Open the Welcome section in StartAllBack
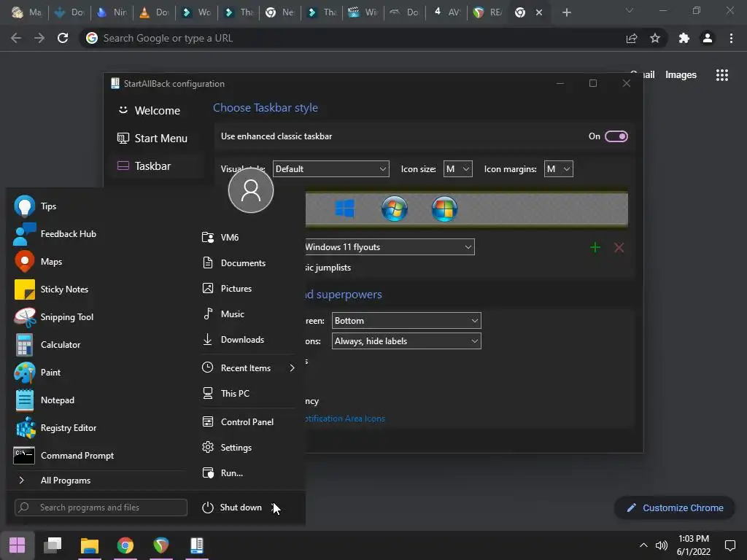The height and width of the screenshot is (560, 747). [158, 111]
